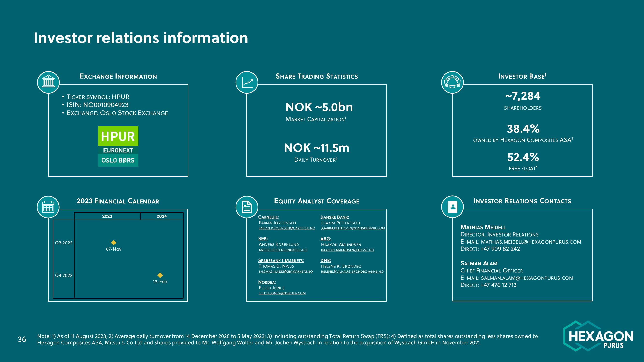The image size is (644, 362).
Task: Open Joakim Pettersson's Danske Bank email link
Action: coord(353,228)
